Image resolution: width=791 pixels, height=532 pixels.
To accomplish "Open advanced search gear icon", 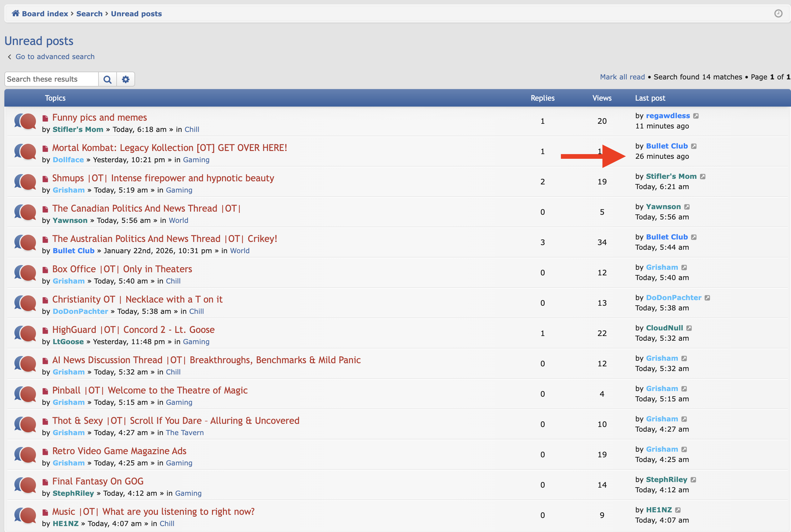I will (126, 79).
